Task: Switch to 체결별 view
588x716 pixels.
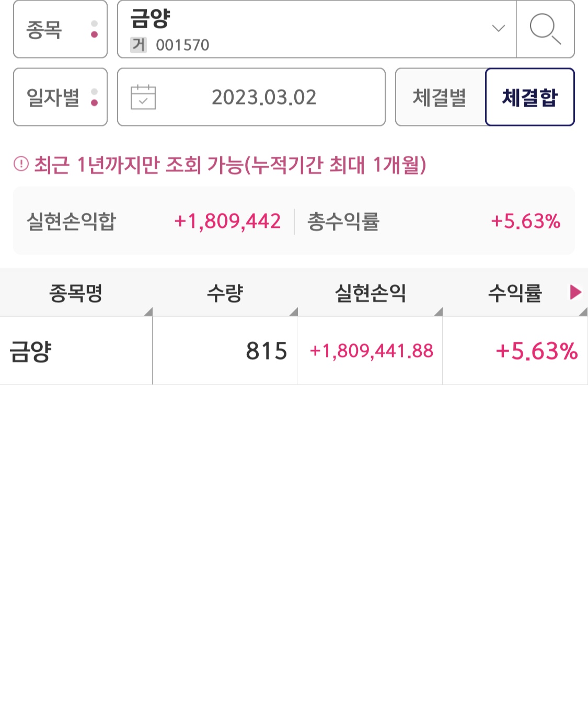Action: click(440, 97)
